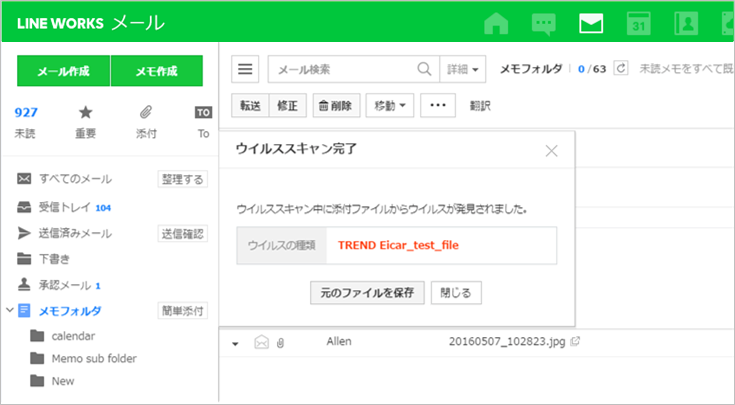The width and height of the screenshot is (735, 405).
Task: Click the hamburger list menu icon
Action: point(246,69)
